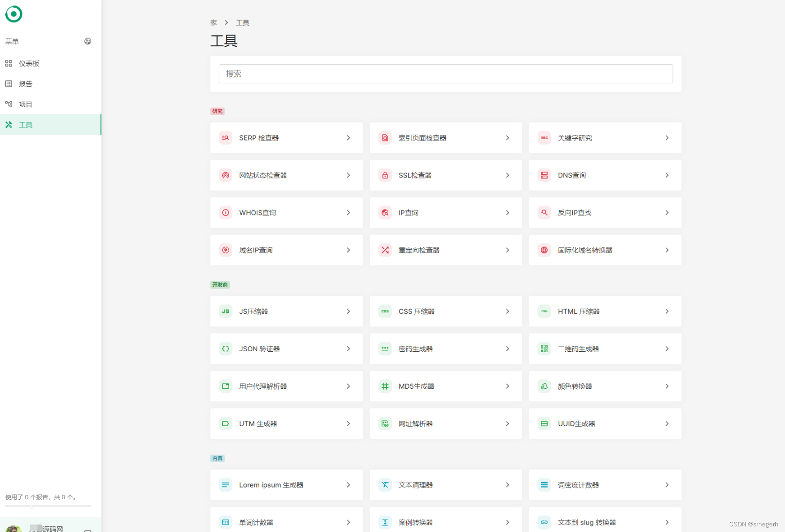Viewport: 785px width, 532px height.
Task: Open the 颜色转换器 tool
Action: coord(605,386)
